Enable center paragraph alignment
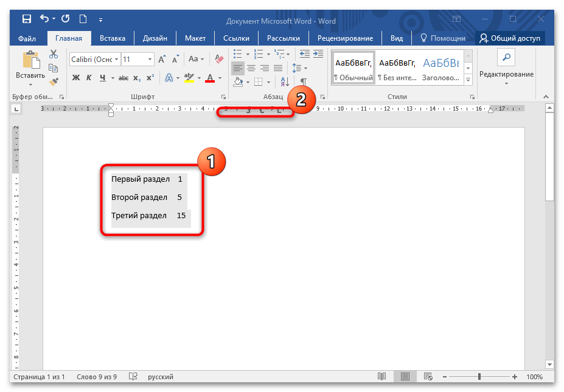 click(x=251, y=68)
